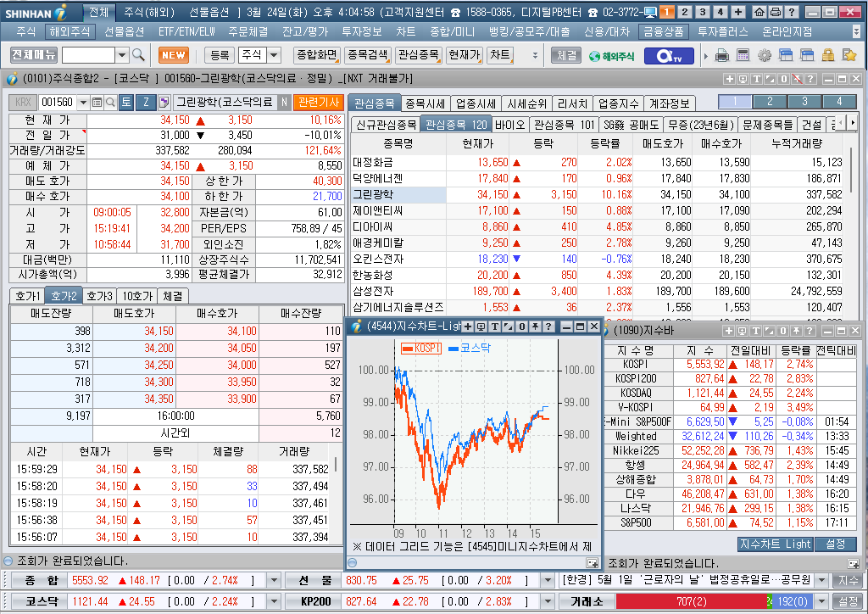Select watchlist group button 4

pos(839,102)
